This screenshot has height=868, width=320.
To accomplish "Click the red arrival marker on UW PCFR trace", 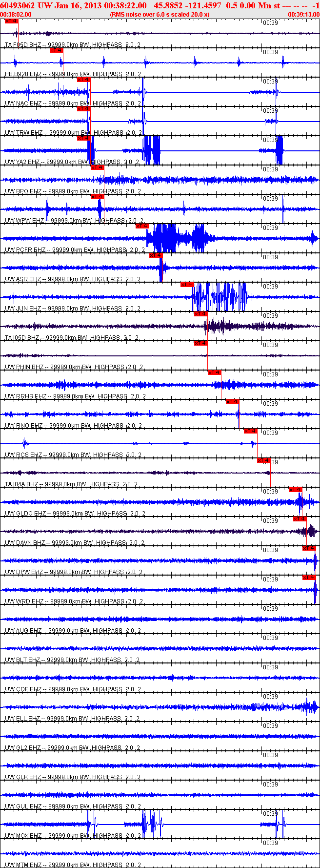I will coord(142,226).
